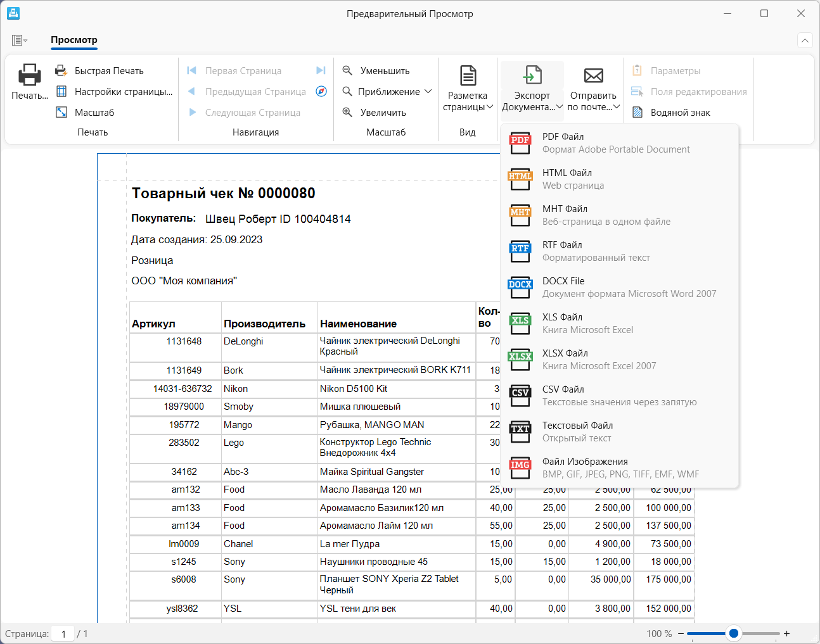This screenshot has height=644, width=820.
Task: Choose RTF Файл export option
Action: 620,251
